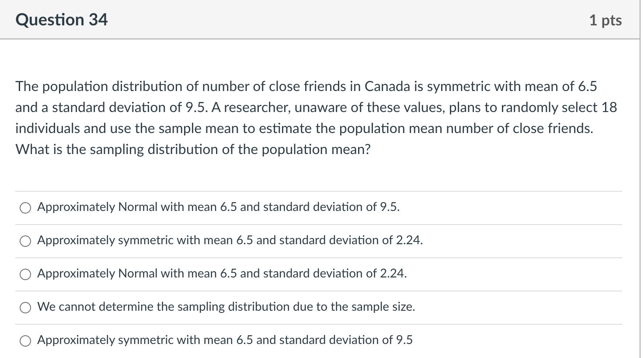
Task: Click the 'Question 34' heading
Action: [x=61, y=20]
